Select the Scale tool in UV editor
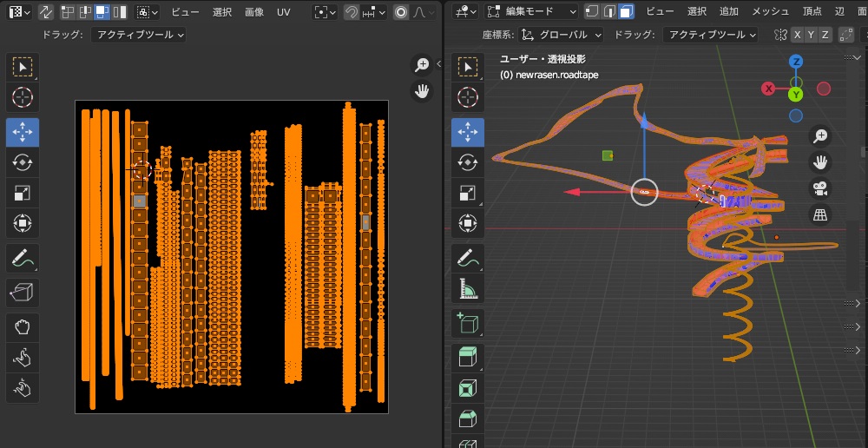868x448 pixels. point(23,194)
